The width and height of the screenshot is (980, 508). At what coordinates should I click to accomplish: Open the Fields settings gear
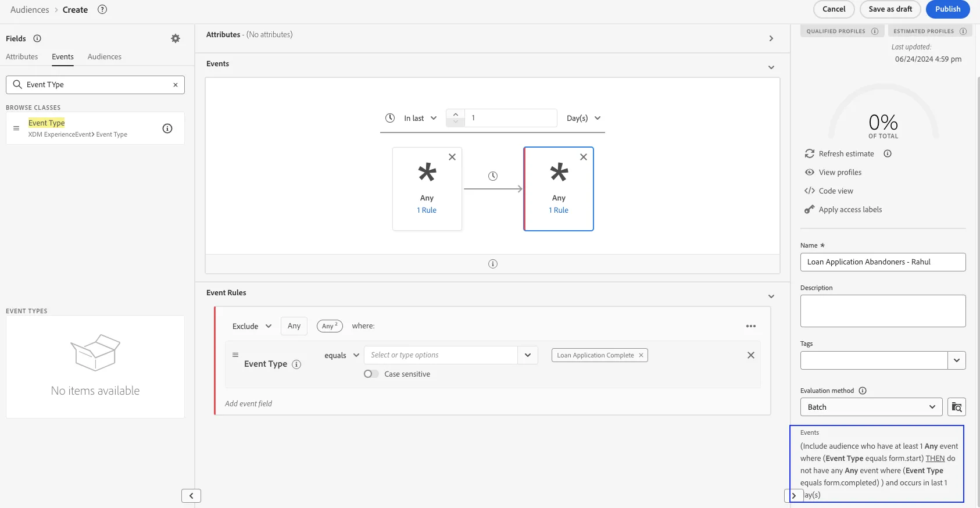pyautogui.click(x=176, y=38)
